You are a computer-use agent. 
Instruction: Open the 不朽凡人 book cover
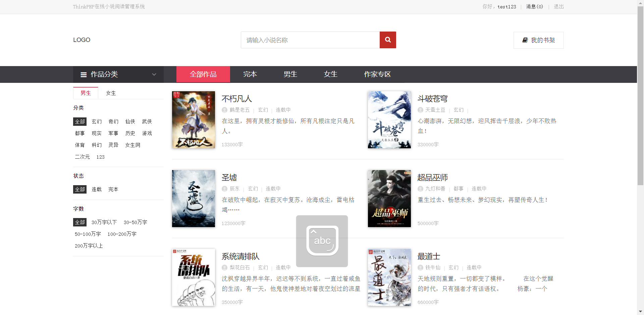[x=194, y=120]
